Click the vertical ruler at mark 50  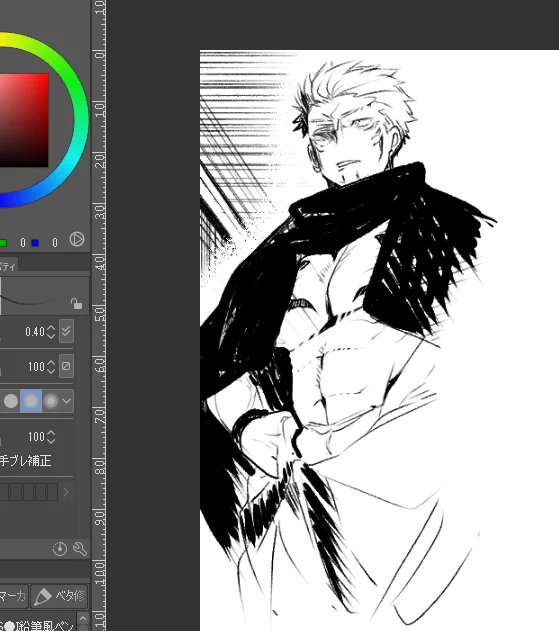point(100,313)
